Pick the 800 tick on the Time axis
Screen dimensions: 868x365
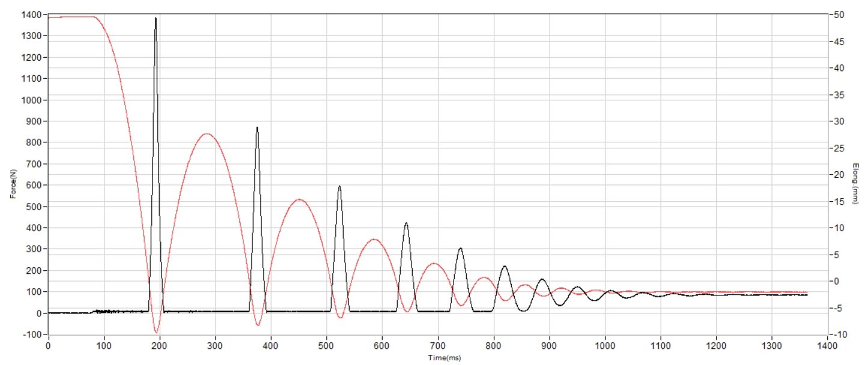pyautogui.click(x=493, y=346)
